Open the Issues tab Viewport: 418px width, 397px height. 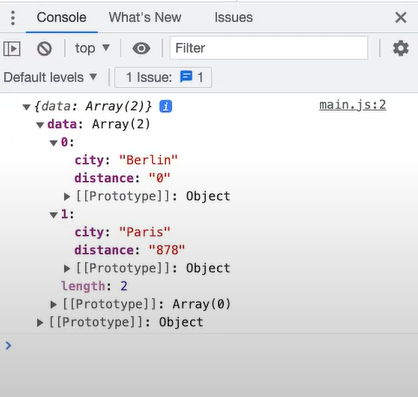click(233, 17)
